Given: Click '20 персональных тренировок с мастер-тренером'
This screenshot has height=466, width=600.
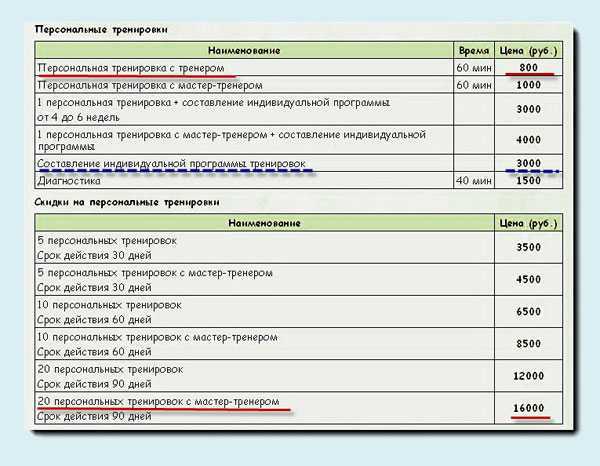Looking at the screenshot, I should (158, 402).
